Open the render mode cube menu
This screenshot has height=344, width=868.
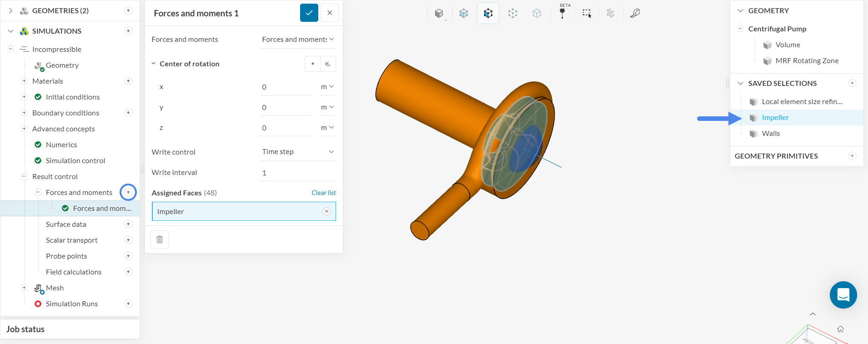point(439,13)
